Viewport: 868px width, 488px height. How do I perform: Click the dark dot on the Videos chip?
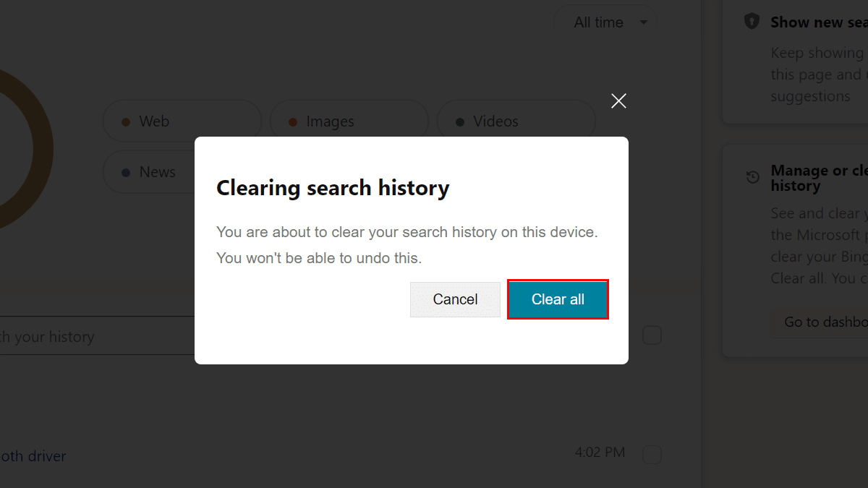pyautogui.click(x=460, y=122)
